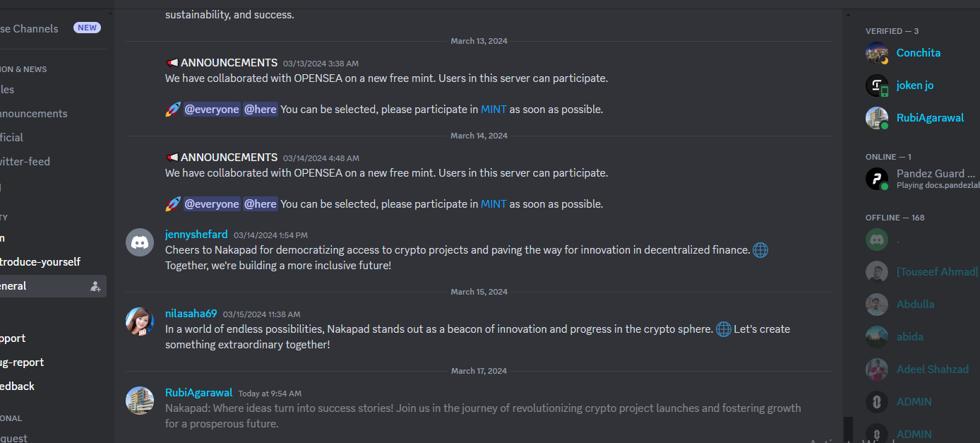Open jennyshefard's default Discord avatar
Image resolution: width=980 pixels, height=443 pixels.
[140, 242]
